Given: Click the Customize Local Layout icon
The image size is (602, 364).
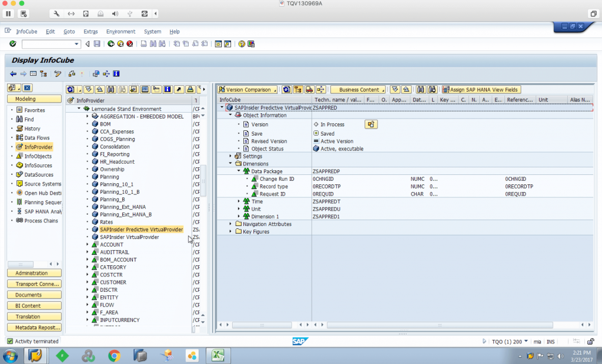Looking at the screenshot, I should pyautogui.click(x=251, y=43).
